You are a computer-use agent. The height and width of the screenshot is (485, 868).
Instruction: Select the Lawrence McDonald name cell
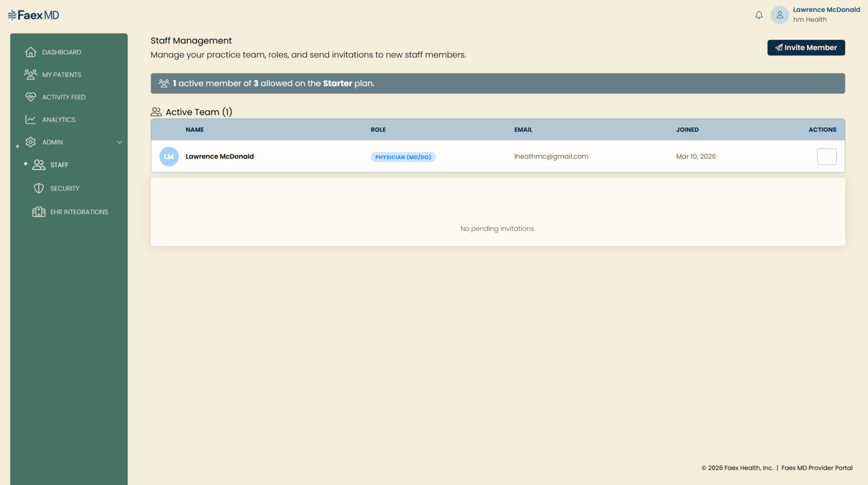220,156
